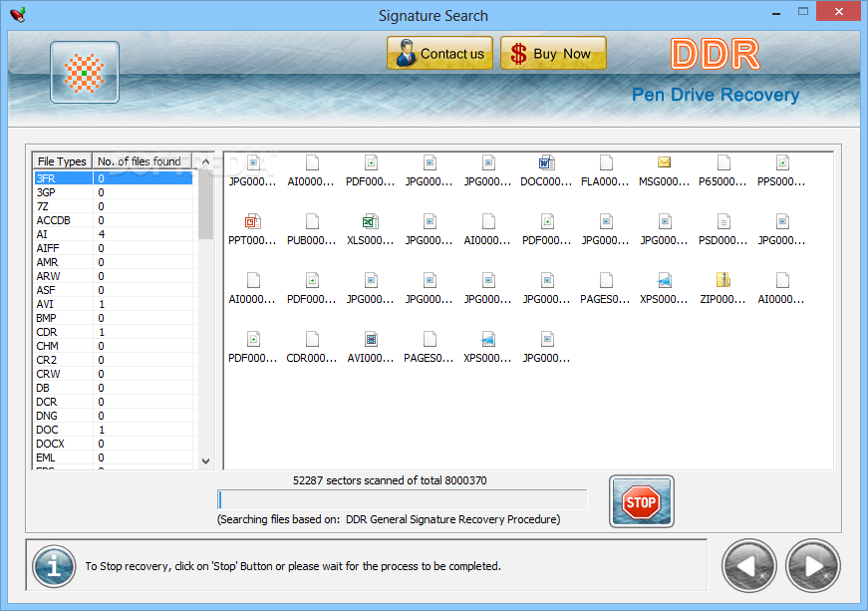Select the 7Z file type row
The height and width of the screenshot is (611, 868).
(x=114, y=206)
